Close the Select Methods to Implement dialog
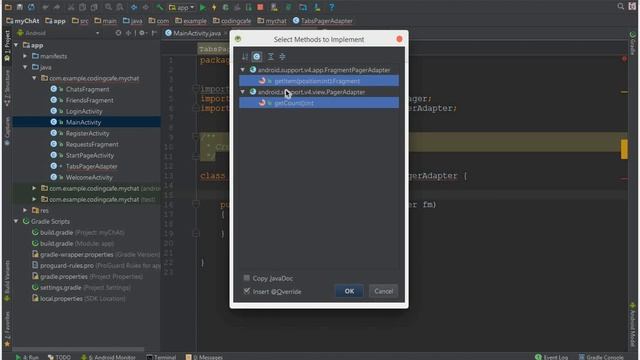The height and width of the screenshot is (360, 640). point(399,39)
